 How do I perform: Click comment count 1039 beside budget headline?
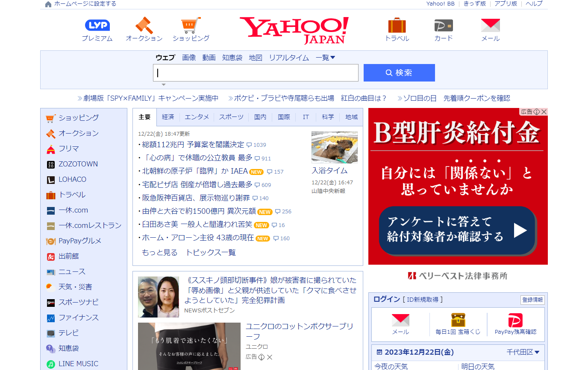point(256,145)
